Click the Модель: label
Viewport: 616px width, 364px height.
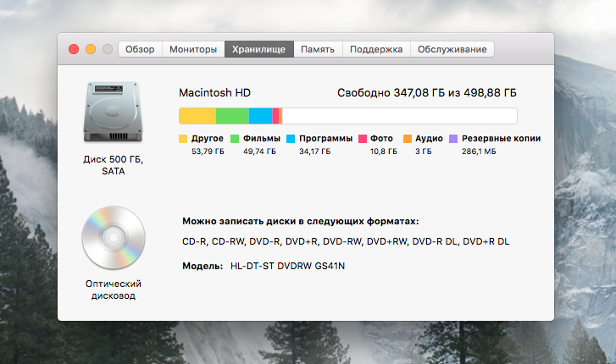[203, 266]
